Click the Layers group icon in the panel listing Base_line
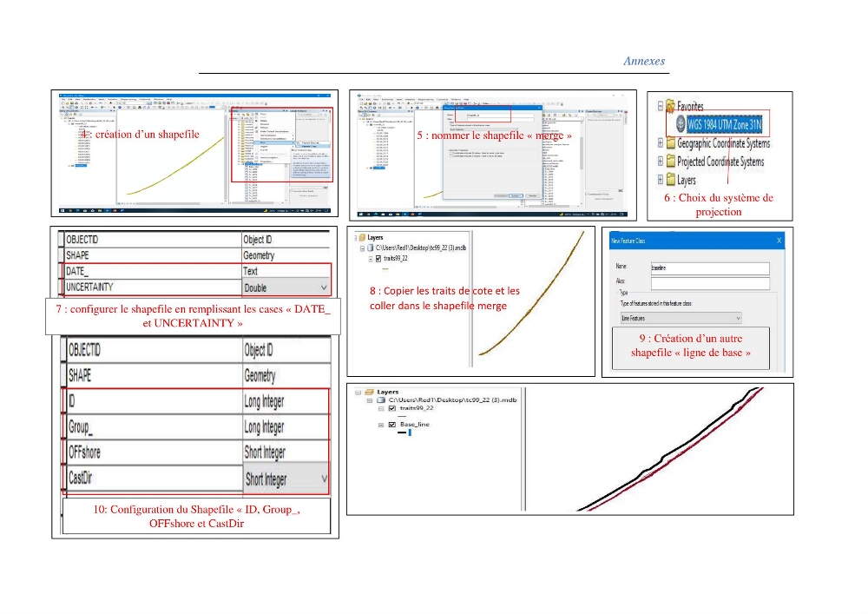The width and height of the screenshot is (868, 614). tap(369, 392)
